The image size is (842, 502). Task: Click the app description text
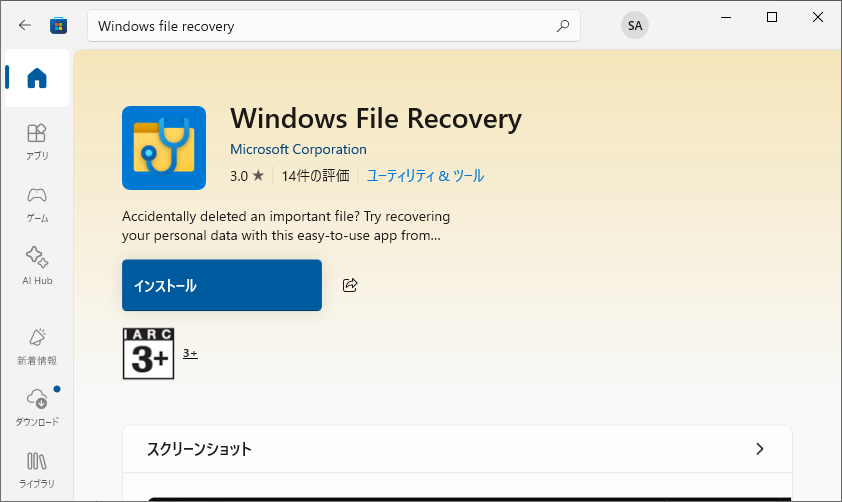[x=286, y=226]
